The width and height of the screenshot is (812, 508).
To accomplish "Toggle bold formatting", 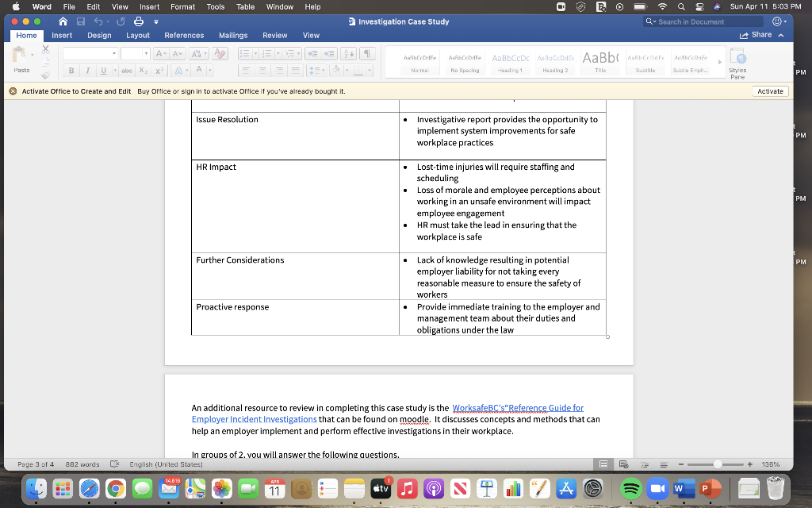I will coord(71,70).
